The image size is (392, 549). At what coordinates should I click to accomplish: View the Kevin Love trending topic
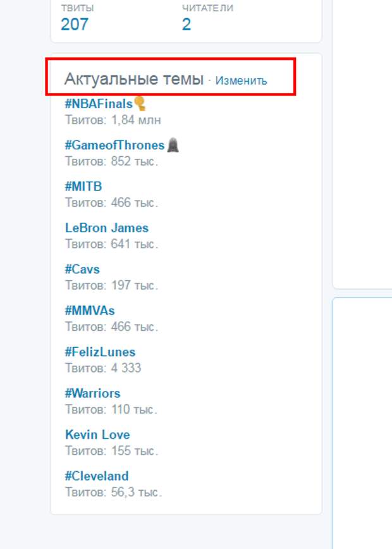pyautogui.click(x=97, y=435)
